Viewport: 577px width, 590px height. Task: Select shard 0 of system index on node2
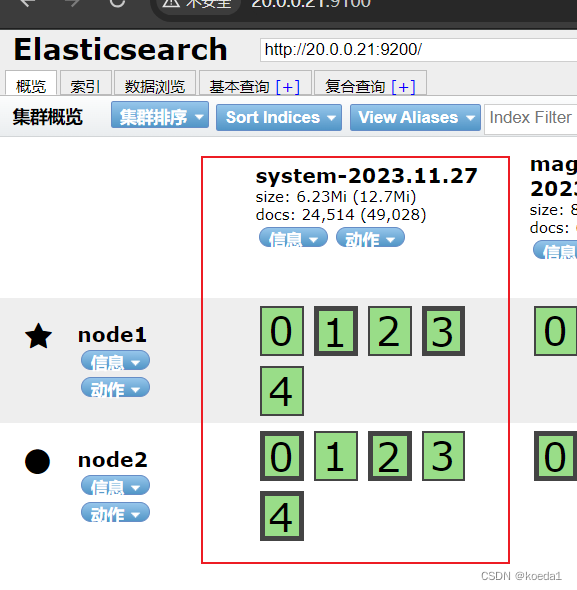[x=282, y=456]
